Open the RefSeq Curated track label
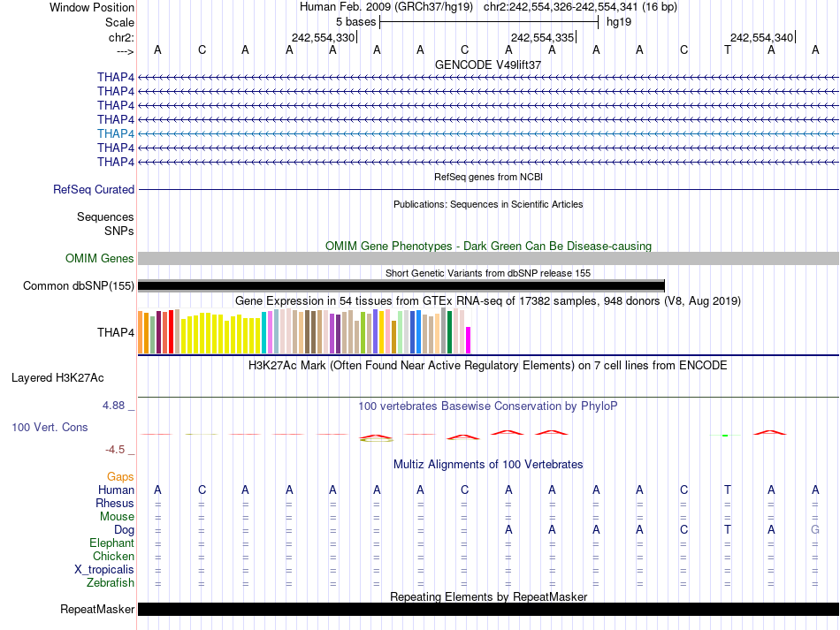This screenshot has width=840, height=630. click(x=94, y=189)
